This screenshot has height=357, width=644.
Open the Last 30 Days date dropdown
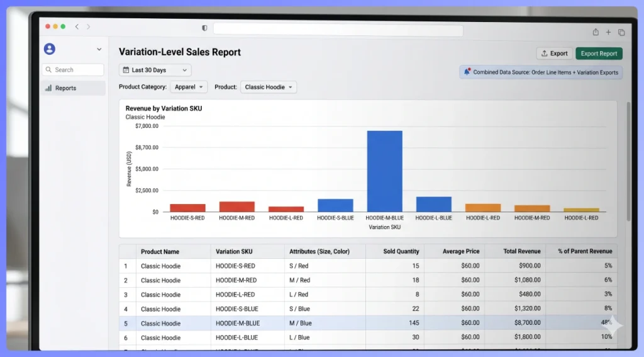click(155, 71)
